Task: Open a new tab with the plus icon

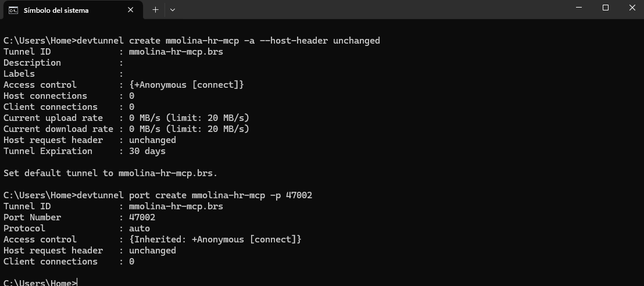Action: click(x=155, y=10)
